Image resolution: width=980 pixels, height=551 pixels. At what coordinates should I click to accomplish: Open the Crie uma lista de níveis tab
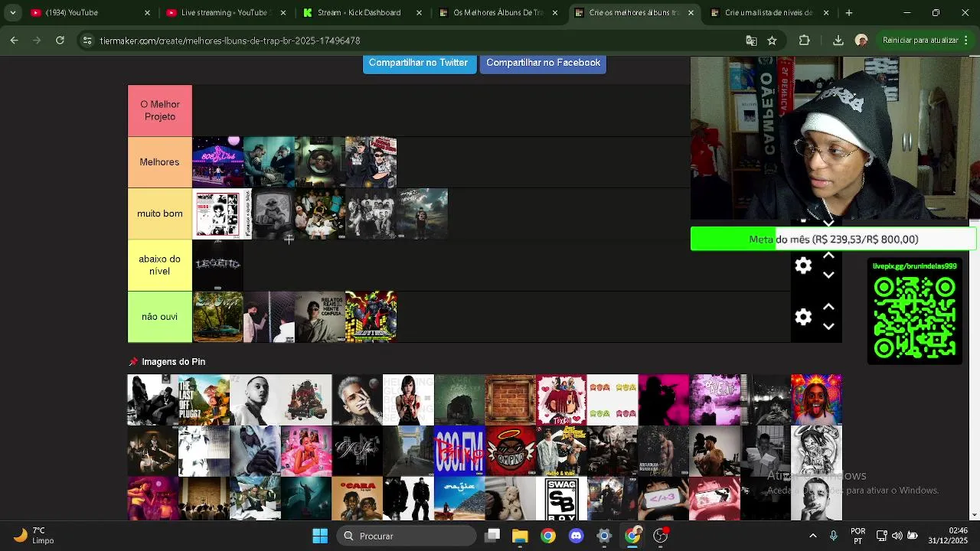click(x=771, y=13)
